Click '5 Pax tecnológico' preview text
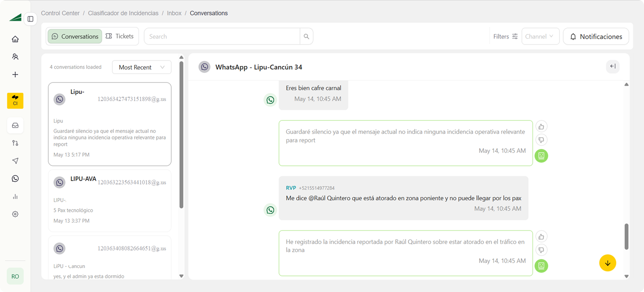The image size is (644, 292). point(73,210)
